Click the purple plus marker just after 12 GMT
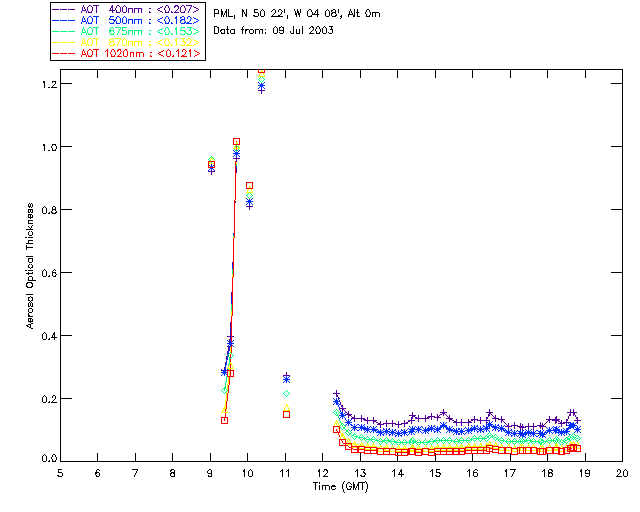The width and height of the screenshot is (640, 512). pos(336,394)
